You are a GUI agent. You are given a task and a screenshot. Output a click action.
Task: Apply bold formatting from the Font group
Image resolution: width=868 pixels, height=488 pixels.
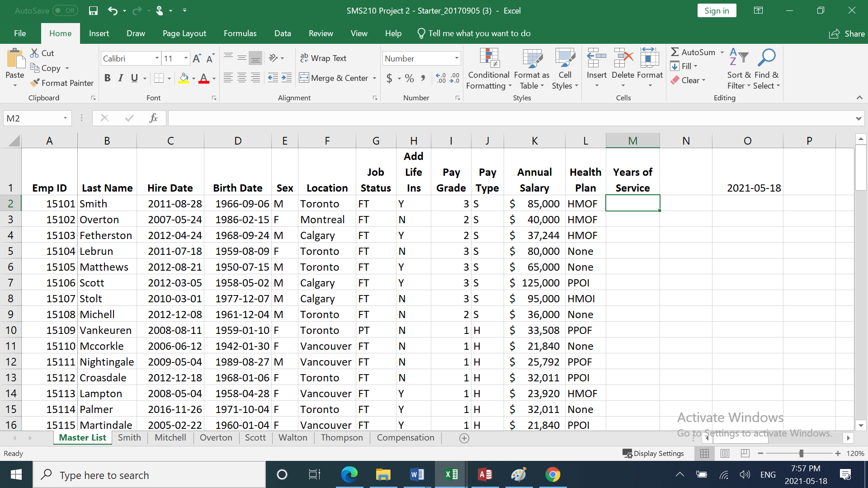[107, 78]
